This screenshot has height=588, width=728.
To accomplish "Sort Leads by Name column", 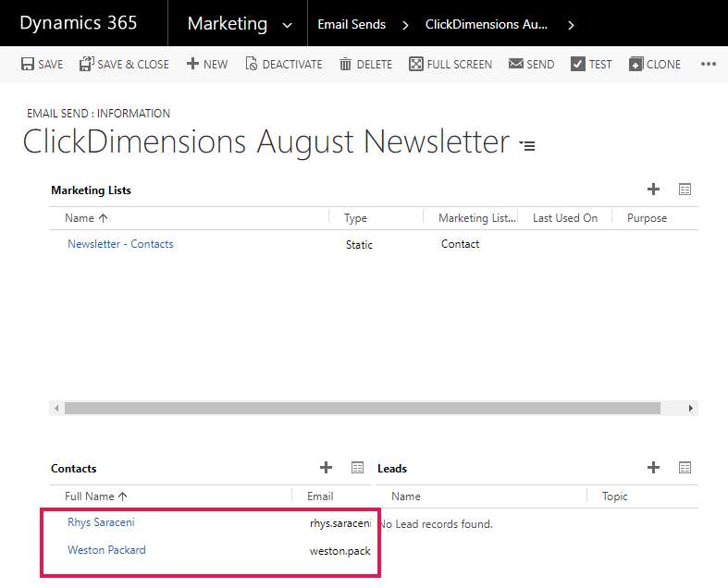I will pos(406,496).
